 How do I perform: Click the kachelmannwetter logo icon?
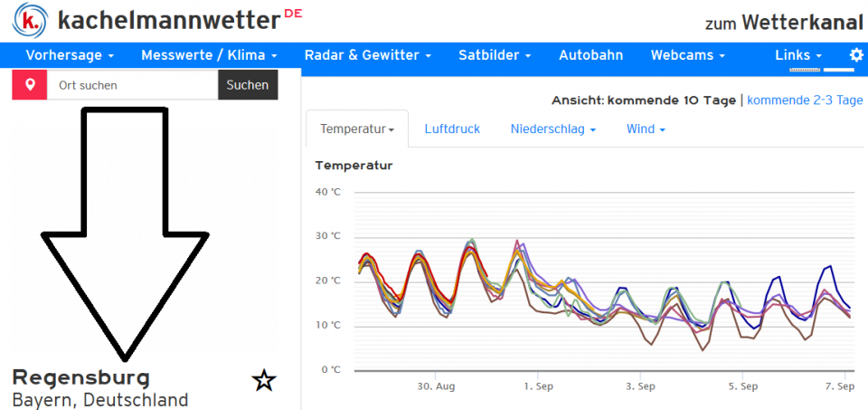click(x=30, y=20)
